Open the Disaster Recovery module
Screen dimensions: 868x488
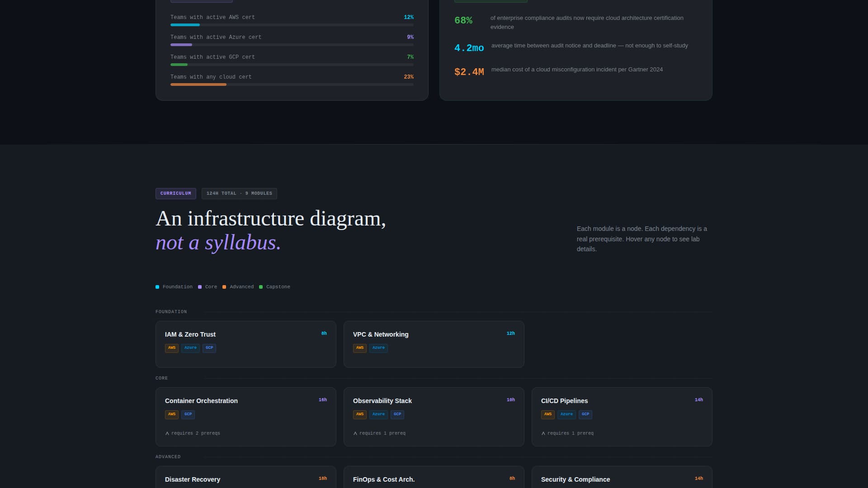pyautogui.click(x=246, y=477)
